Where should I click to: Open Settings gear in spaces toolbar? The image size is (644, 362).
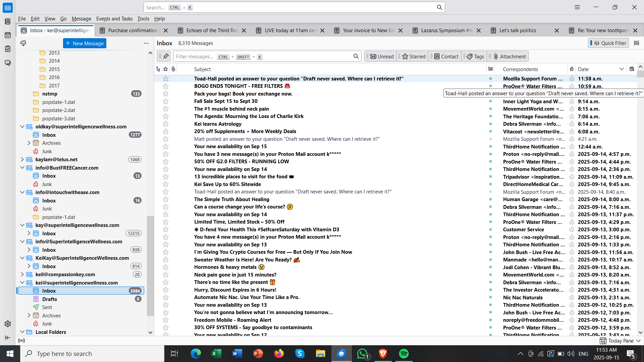pyautogui.click(x=8, y=324)
